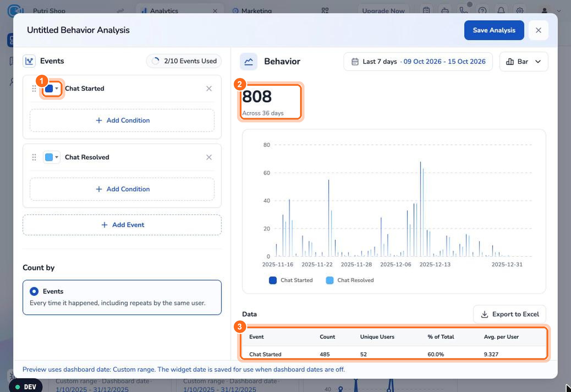Open the notifications bell icon
The height and width of the screenshot is (392, 571).
tap(501, 11)
